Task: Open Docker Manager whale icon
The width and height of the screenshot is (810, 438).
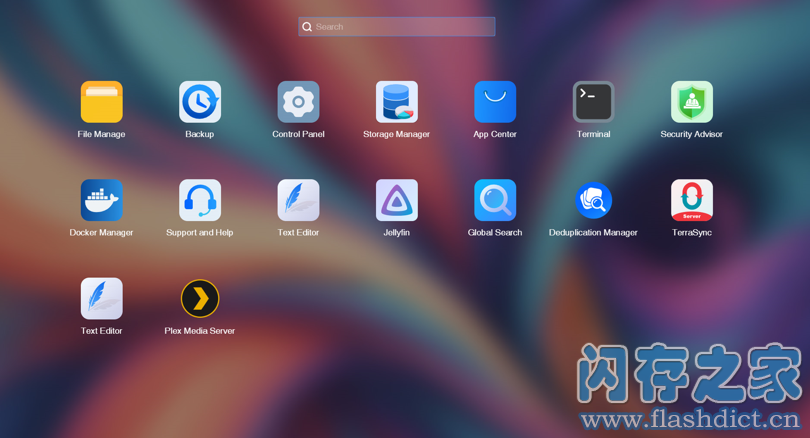Action: click(x=101, y=200)
